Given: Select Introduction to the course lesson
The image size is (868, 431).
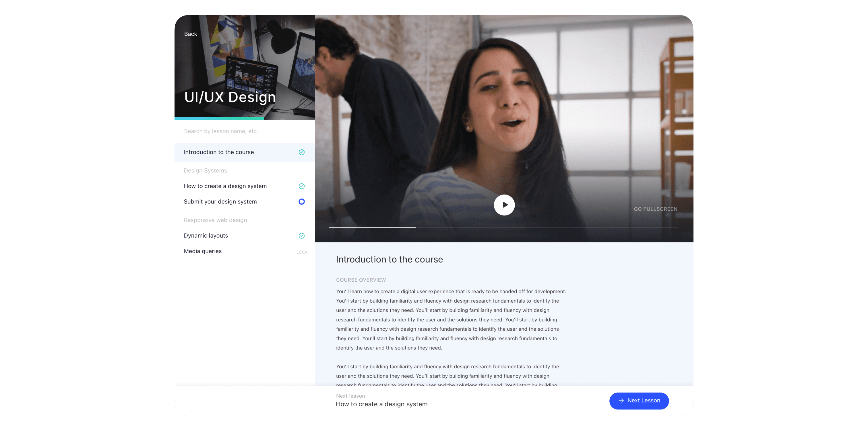Looking at the screenshot, I should 219,152.
